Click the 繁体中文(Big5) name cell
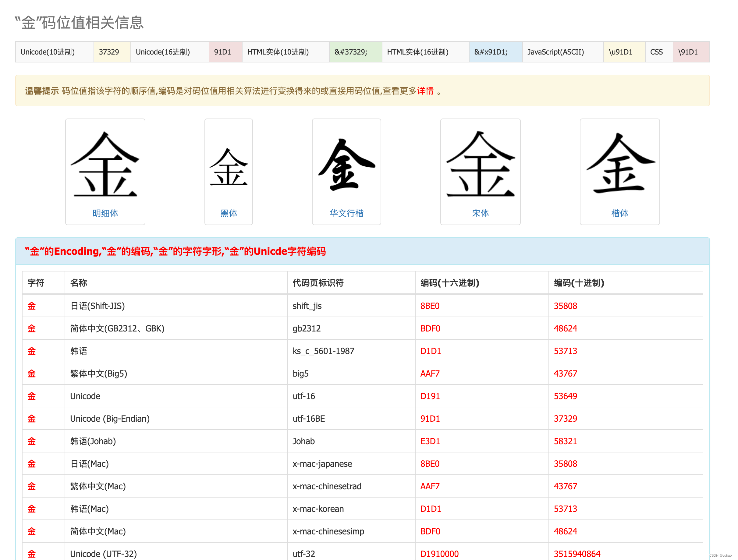738x560 pixels. tap(176, 374)
